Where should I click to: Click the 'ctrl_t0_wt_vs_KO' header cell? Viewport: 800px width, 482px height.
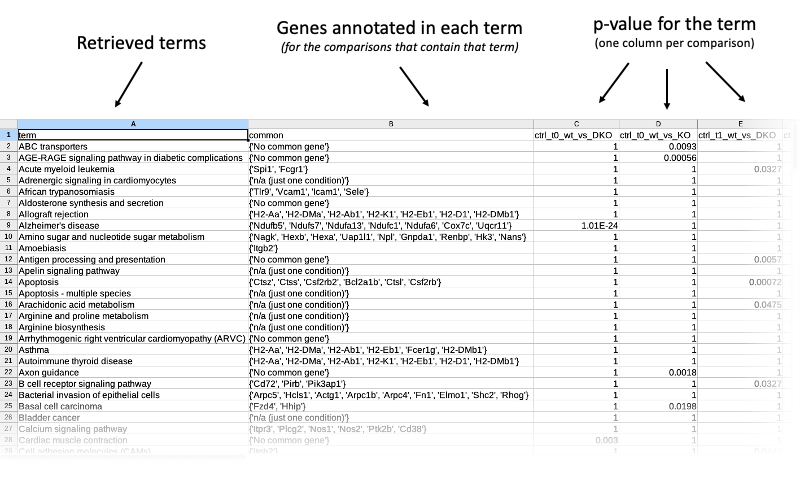[658, 134]
